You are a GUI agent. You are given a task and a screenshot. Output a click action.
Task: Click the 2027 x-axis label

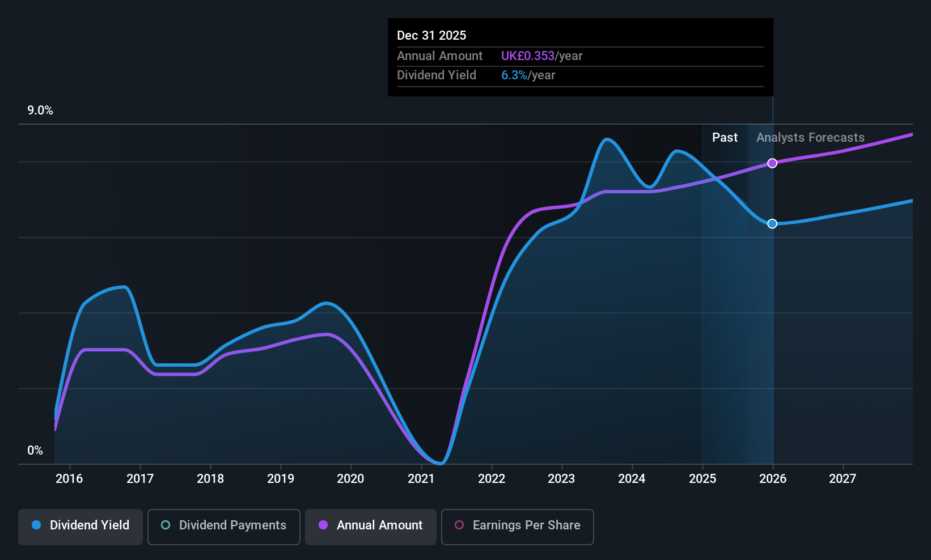(x=843, y=479)
